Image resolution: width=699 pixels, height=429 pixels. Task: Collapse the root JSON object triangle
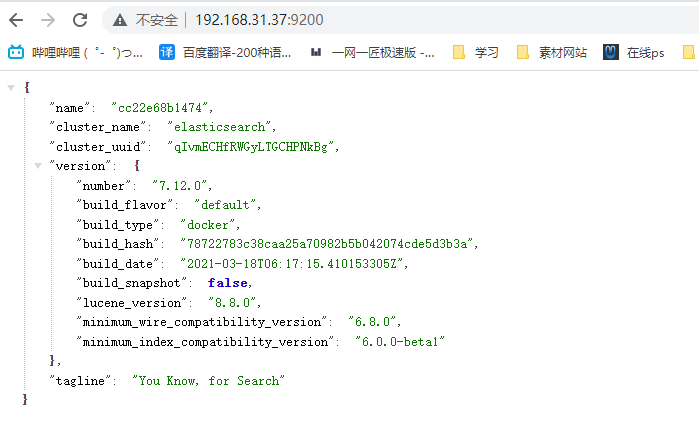(x=11, y=87)
